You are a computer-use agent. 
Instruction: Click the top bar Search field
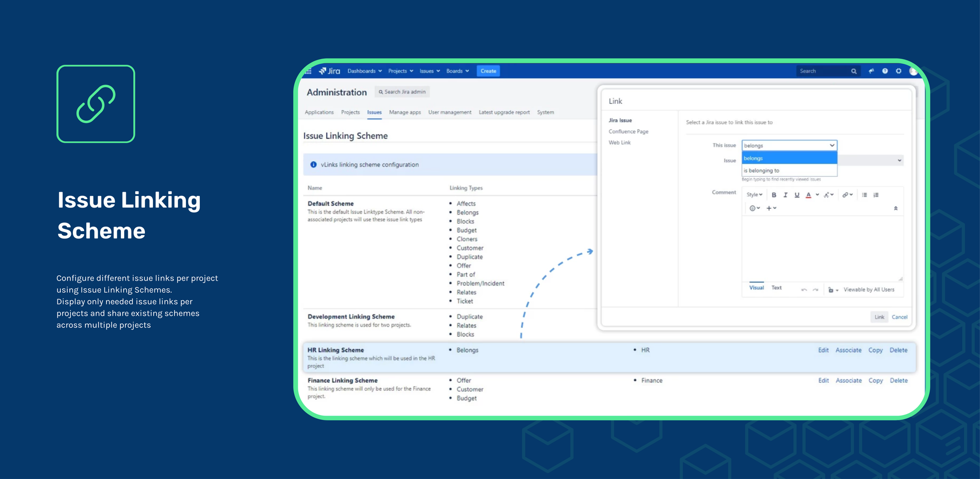tap(828, 71)
